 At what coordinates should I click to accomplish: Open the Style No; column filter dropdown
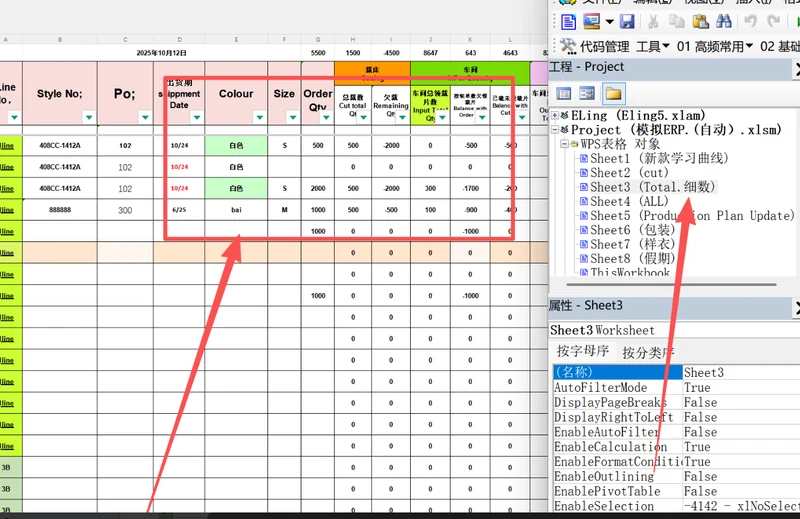coord(89,117)
